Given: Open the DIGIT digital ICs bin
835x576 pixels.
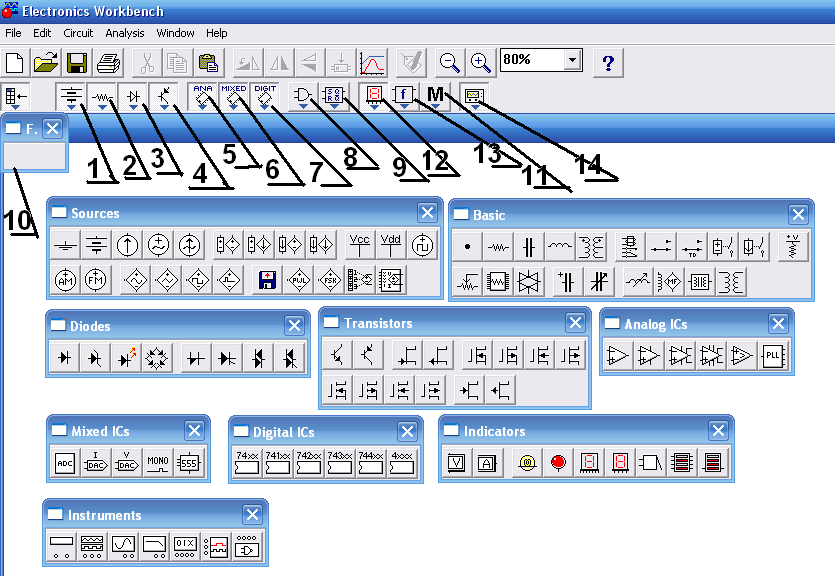Looking at the screenshot, I should [x=265, y=97].
